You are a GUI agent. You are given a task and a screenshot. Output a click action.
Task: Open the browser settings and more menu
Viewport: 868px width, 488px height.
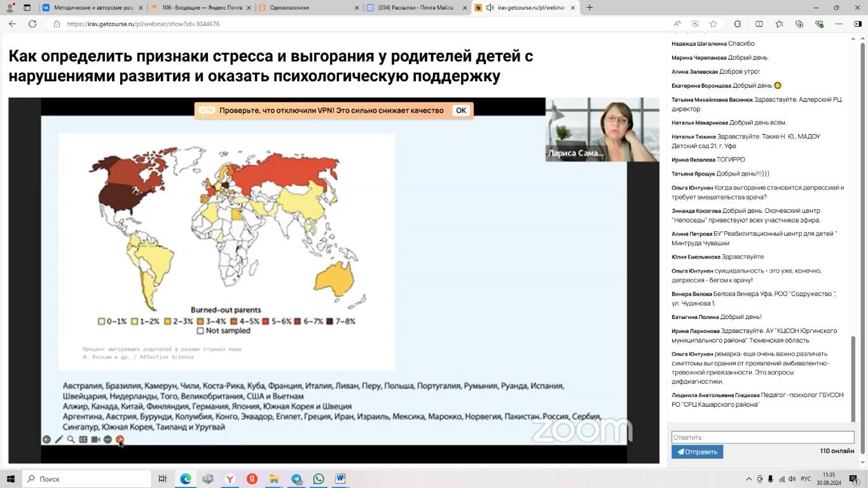pyautogui.click(x=840, y=24)
